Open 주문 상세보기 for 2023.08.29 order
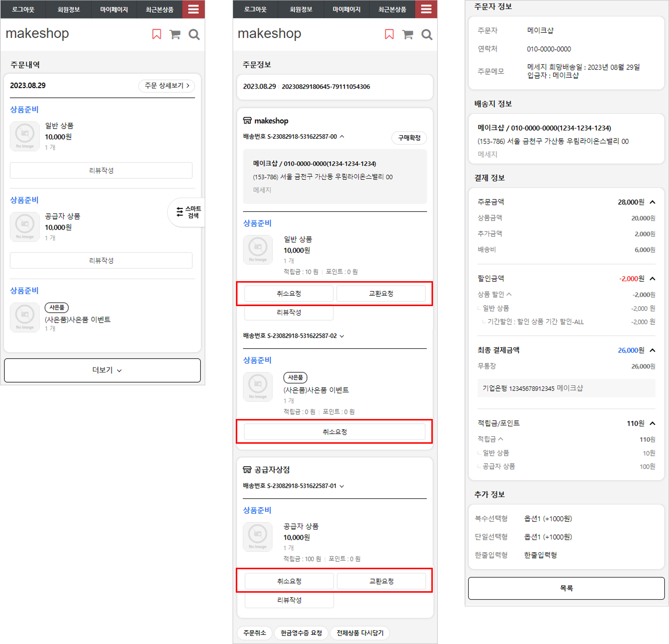Image resolution: width=669 pixels, height=644 pixels. point(167,86)
